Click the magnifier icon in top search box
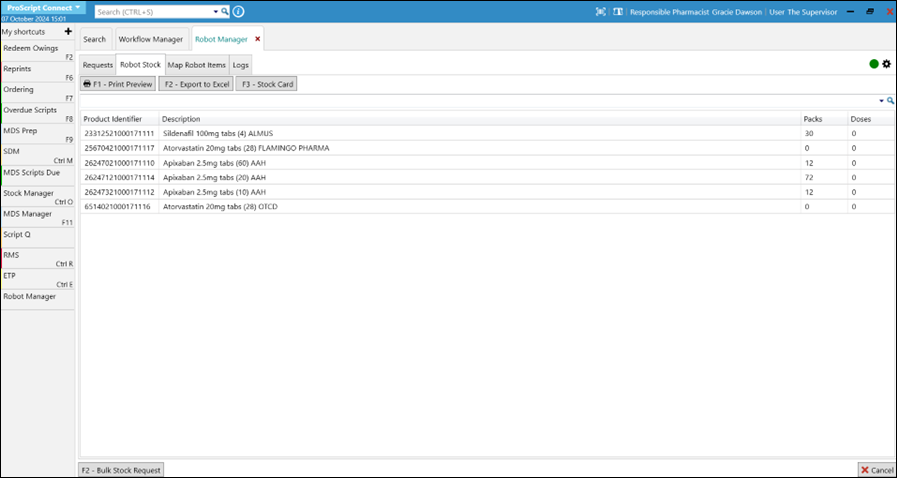This screenshot has height=478, width=897. 225,11
